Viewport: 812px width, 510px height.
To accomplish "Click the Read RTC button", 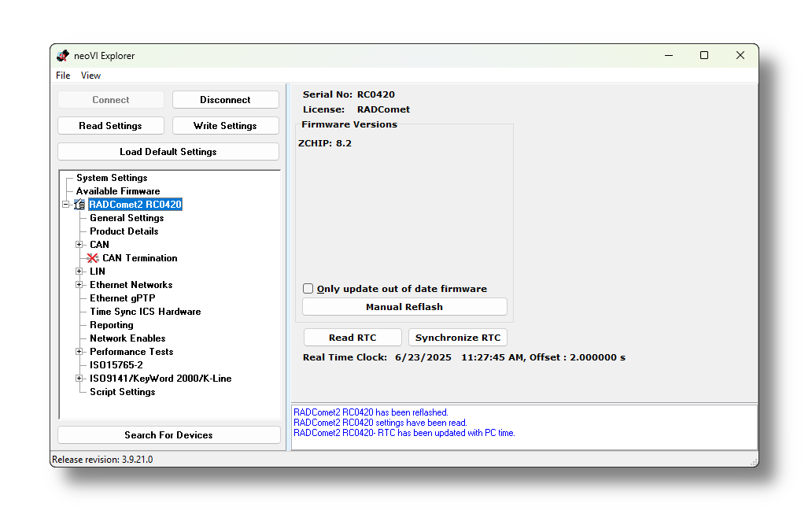I will 352,338.
